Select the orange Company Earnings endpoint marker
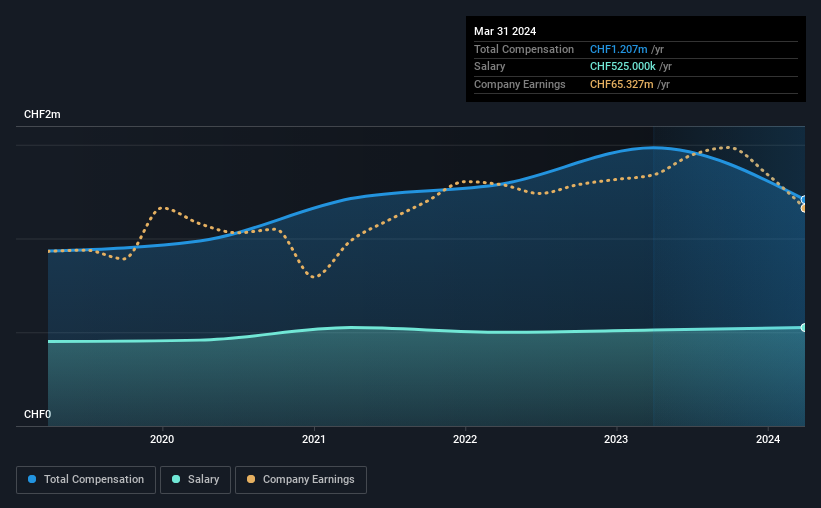Viewport: 821px width, 508px height. tap(804, 208)
